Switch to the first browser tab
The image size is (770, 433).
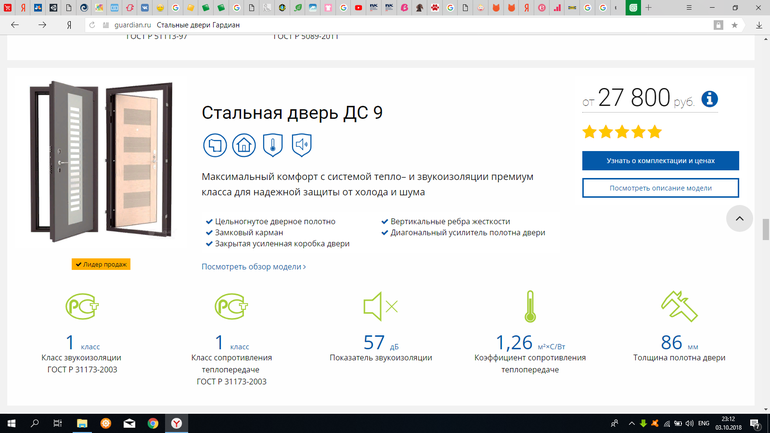point(9,7)
